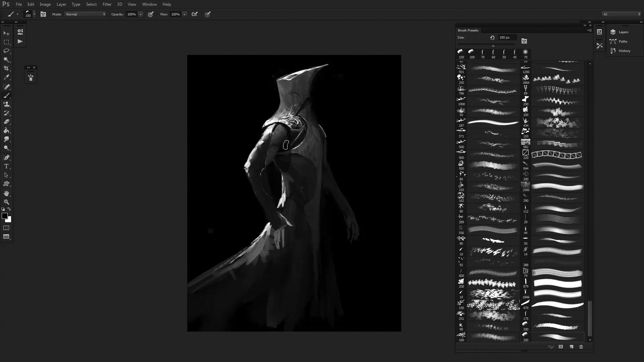
Task: Toggle pressure for size button
Action: (x=208, y=14)
